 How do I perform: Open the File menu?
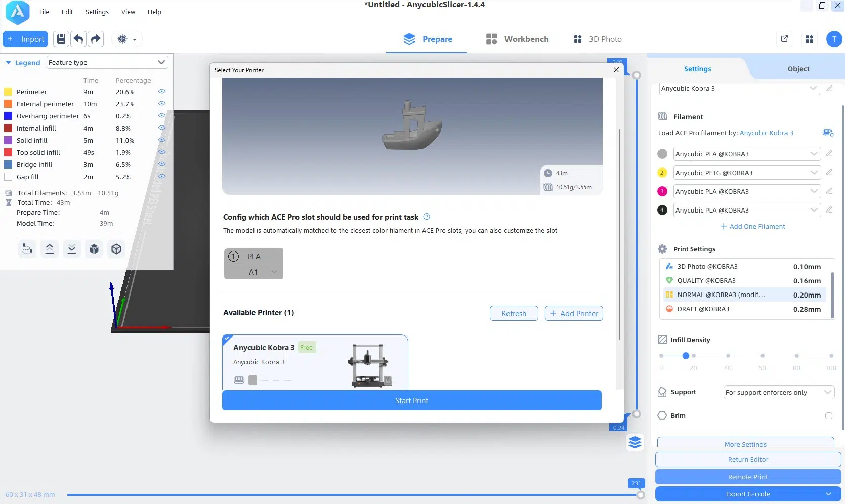(x=44, y=12)
